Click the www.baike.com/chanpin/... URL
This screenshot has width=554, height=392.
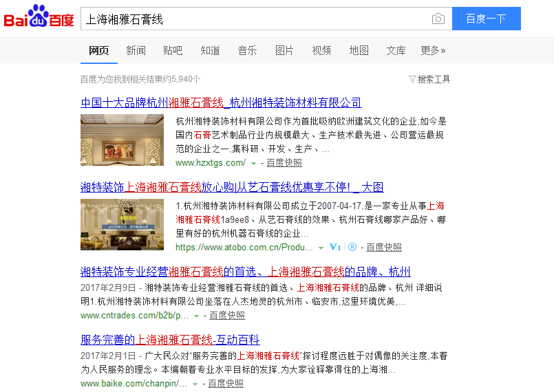[134, 384]
